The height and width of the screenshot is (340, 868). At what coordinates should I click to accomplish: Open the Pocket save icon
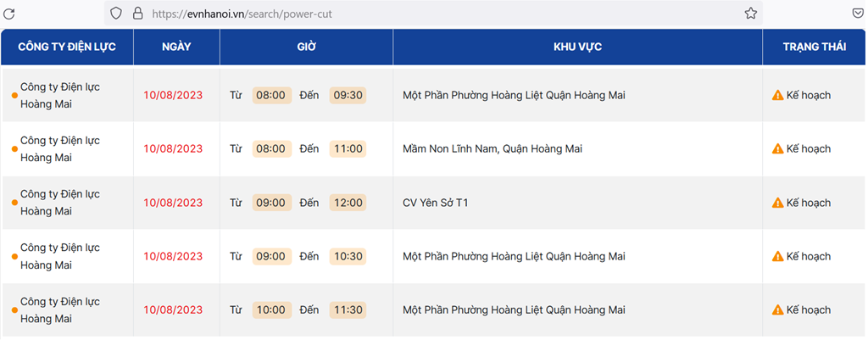pyautogui.click(x=857, y=14)
